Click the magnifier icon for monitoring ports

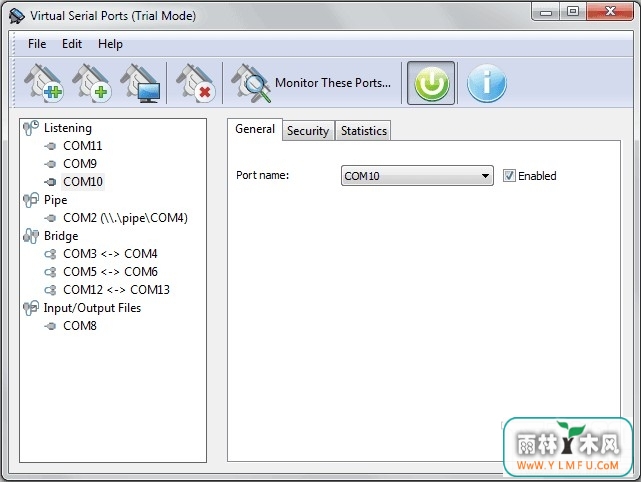[251, 83]
